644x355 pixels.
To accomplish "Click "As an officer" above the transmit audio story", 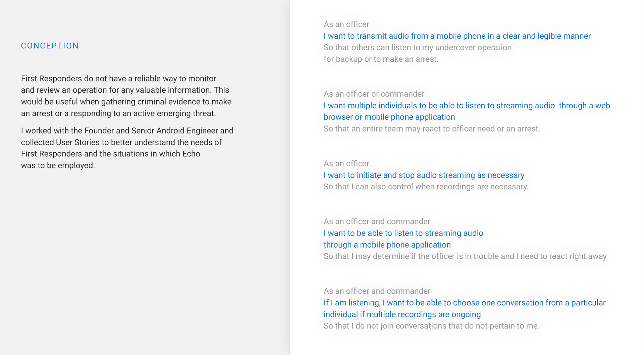I will pyautogui.click(x=346, y=24).
